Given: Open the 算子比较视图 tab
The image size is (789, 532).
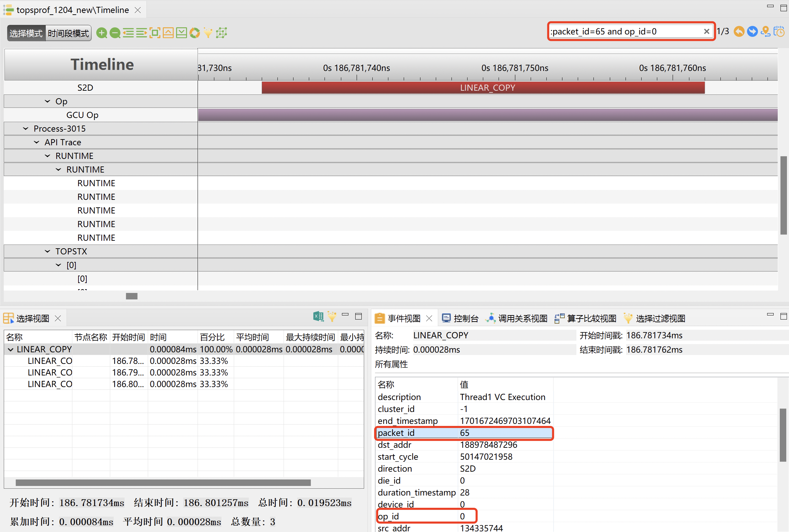Looking at the screenshot, I should (x=586, y=319).
